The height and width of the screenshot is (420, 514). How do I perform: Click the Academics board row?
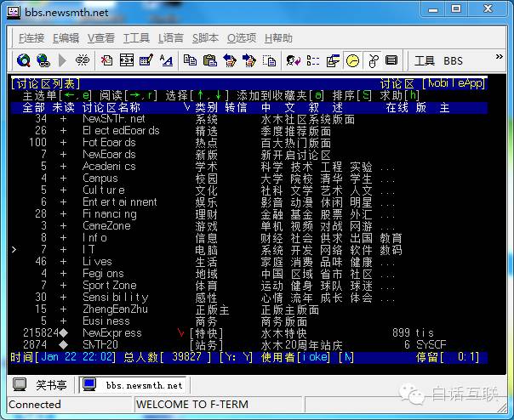[x=249, y=167]
